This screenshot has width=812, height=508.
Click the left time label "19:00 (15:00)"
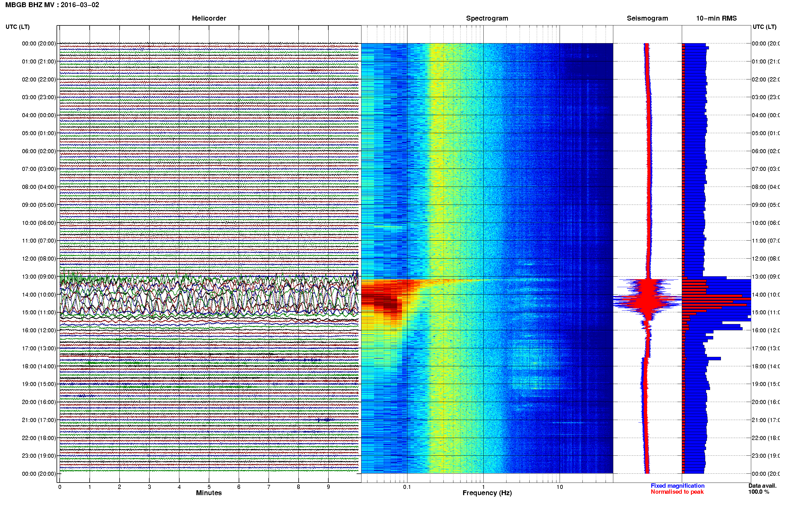[39, 384]
